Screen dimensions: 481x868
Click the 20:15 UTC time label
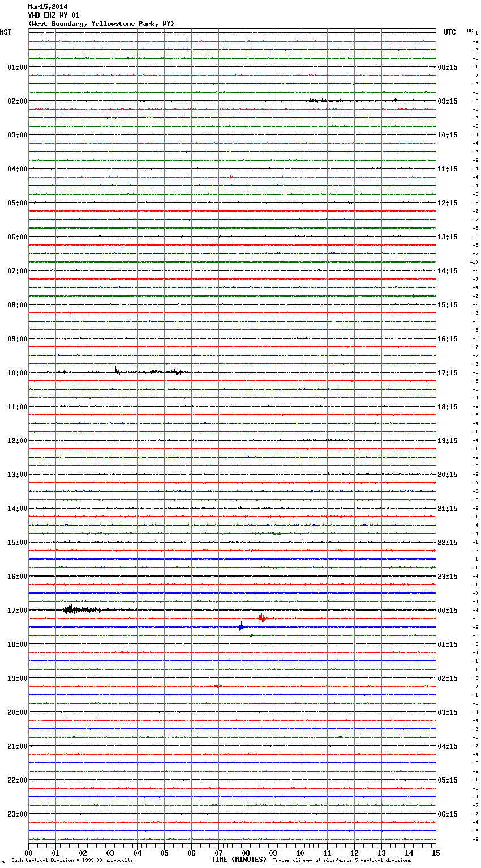click(x=448, y=475)
